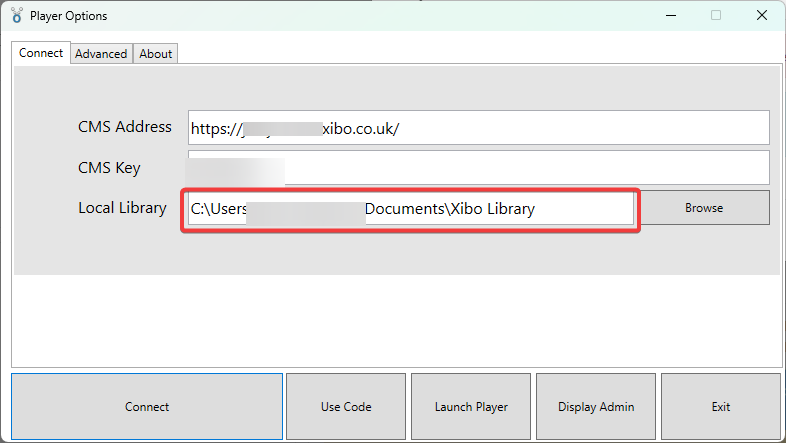Click the Exit button

tap(721, 407)
